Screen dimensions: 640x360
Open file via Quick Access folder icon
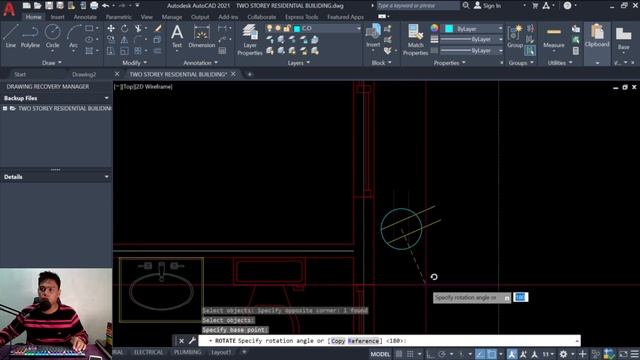point(38,6)
